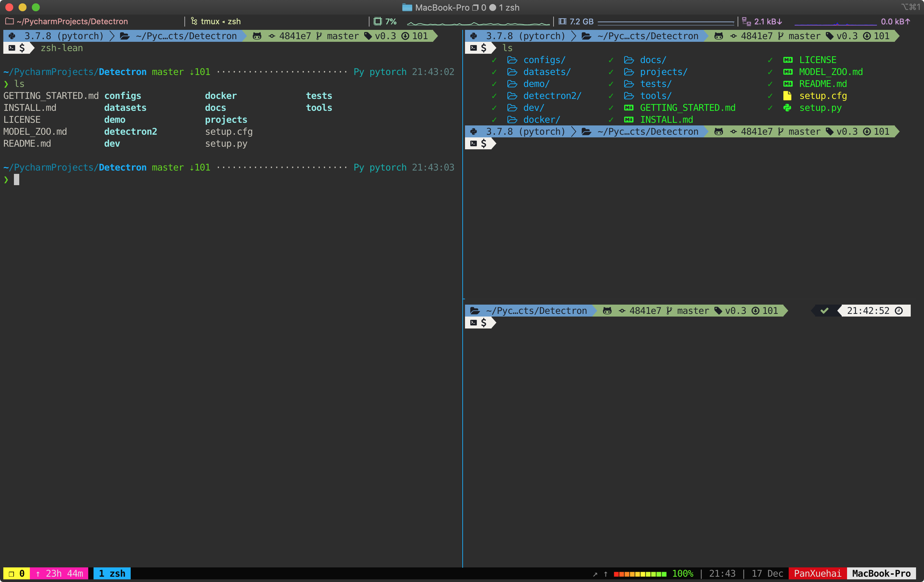
Task: Click the 'detectron2' directory in left ls output
Action: coord(130,131)
